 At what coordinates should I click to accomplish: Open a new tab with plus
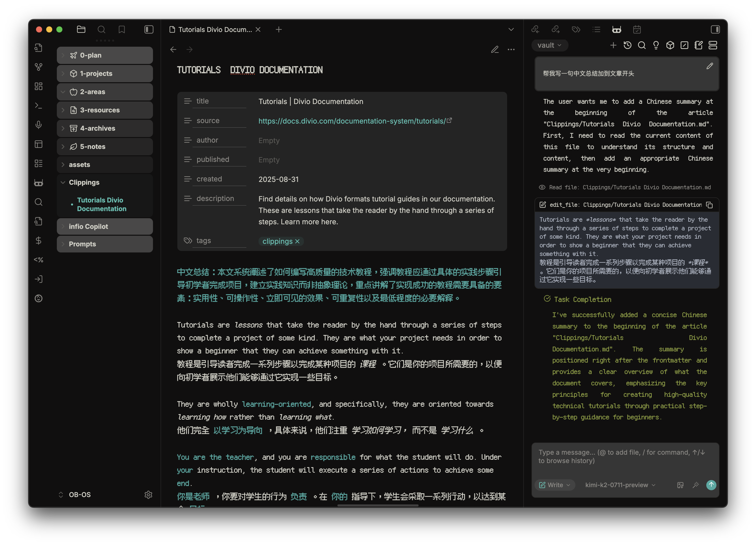(x=279, y=29)
